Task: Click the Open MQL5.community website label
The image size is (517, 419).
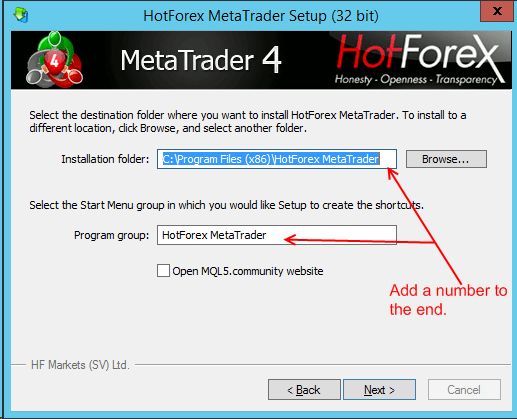Action: click(x=248, y=271)
